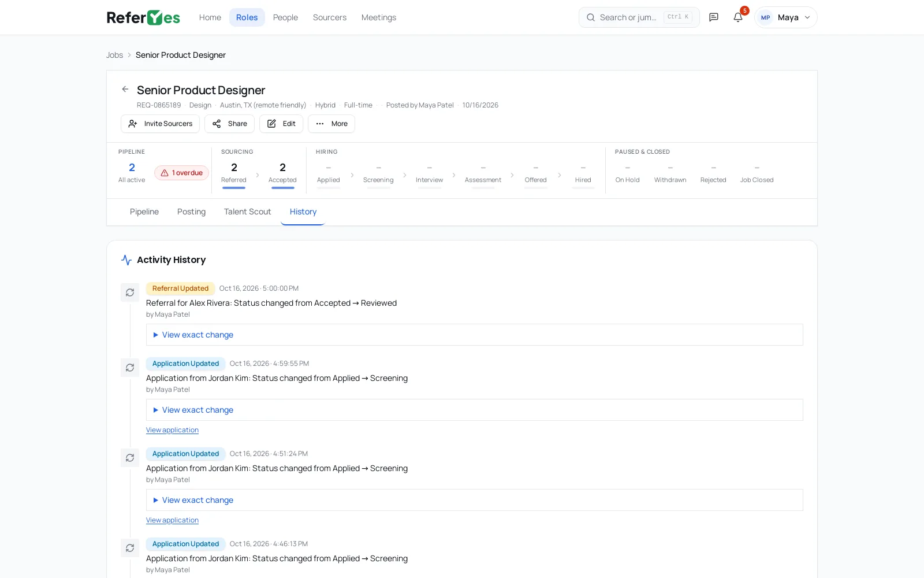This screenshot has width=924, height=578.
Task: Select the Offered hiring stage
Action: (535, 175)
